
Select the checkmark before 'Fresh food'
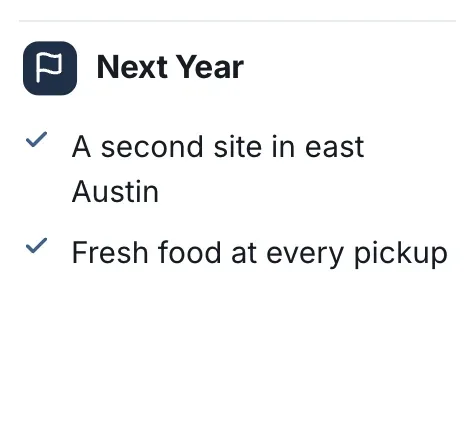click(x=37, y=245)
